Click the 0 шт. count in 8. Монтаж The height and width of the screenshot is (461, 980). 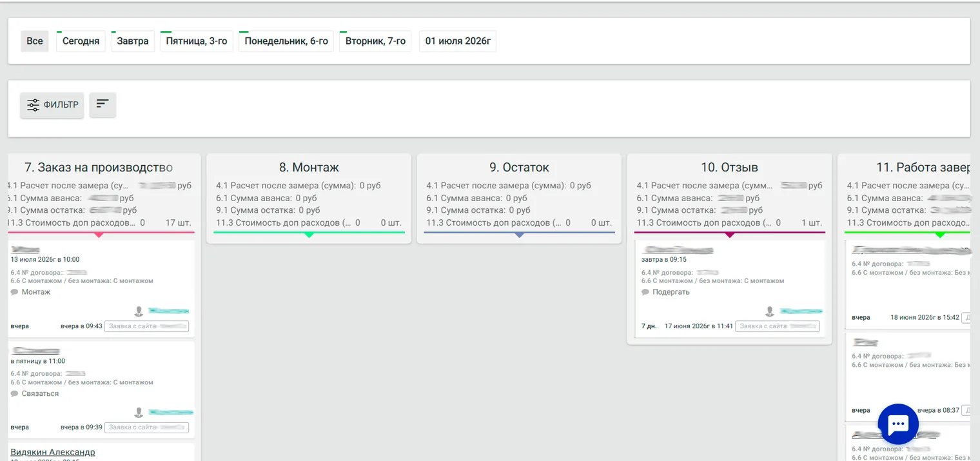(391, 222)
